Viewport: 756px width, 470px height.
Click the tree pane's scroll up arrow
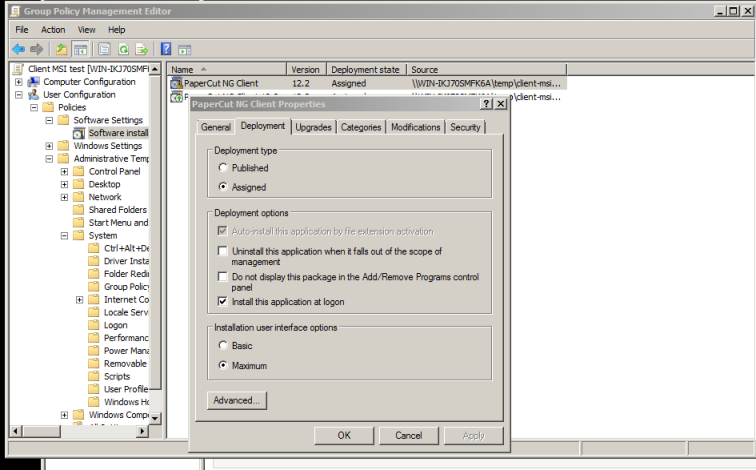coord(155,69)
